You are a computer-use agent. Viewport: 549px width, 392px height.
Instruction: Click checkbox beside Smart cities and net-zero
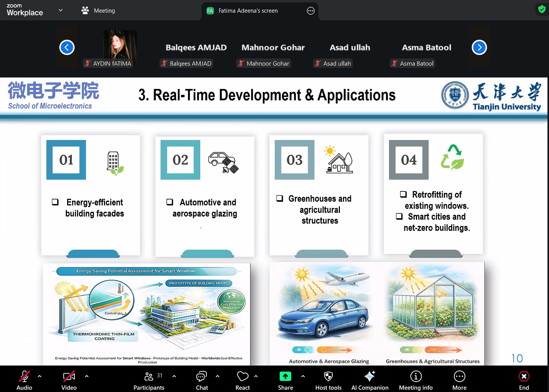pyautogui.click(x=399, y=216)
